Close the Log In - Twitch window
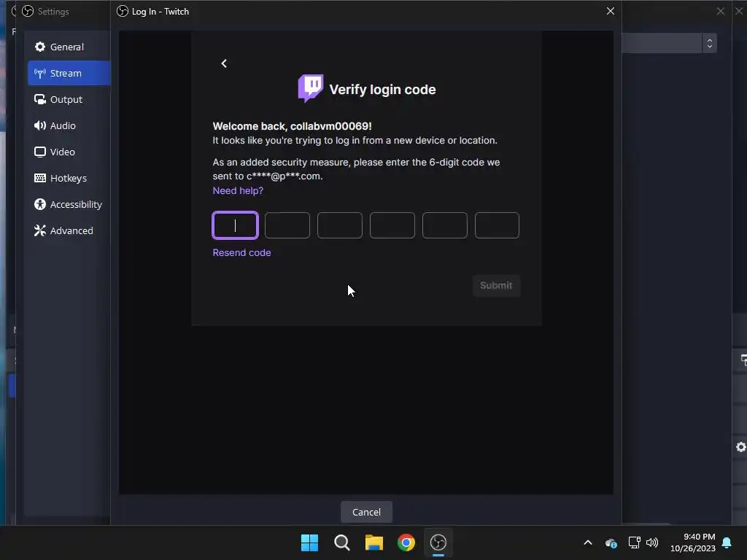The height and width of the screenshot is (560, 747). pyautogui.click(x=611, y=11)
